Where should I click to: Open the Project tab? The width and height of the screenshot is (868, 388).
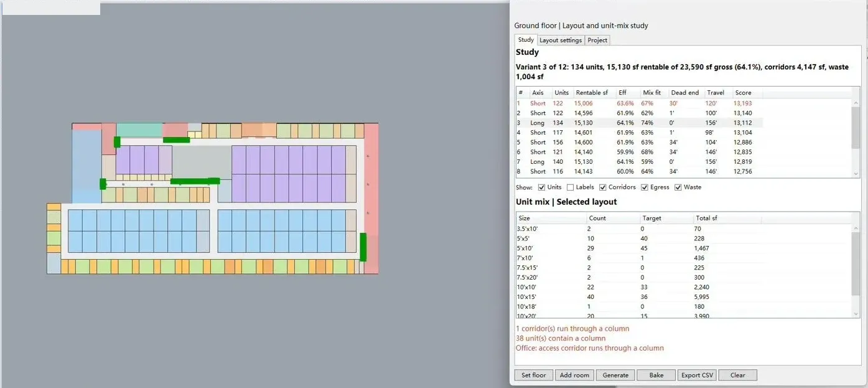(597, 40)
